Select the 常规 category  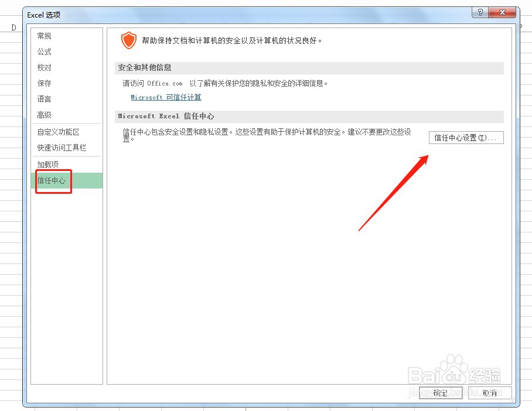click(67, 36)
